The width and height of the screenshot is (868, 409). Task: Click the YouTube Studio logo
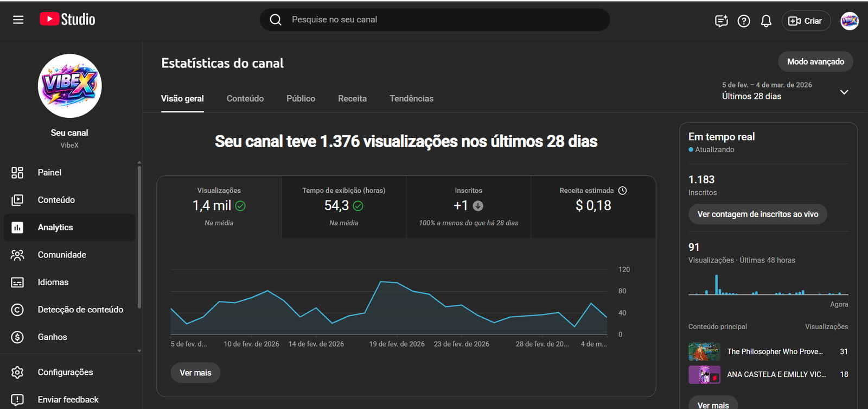pyautogui.click(x=67, y=20)
